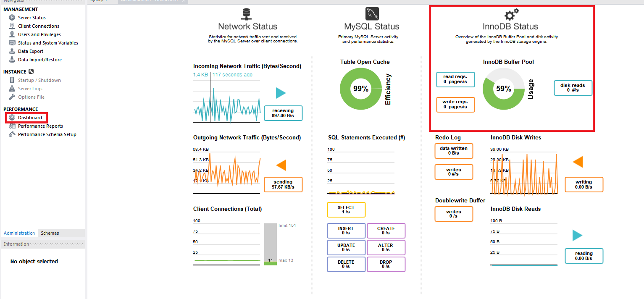Click the ALTER 0 /s counter box
Image resolution: width=644 pixels, height=299 pixels.
(x=386, y=248)
